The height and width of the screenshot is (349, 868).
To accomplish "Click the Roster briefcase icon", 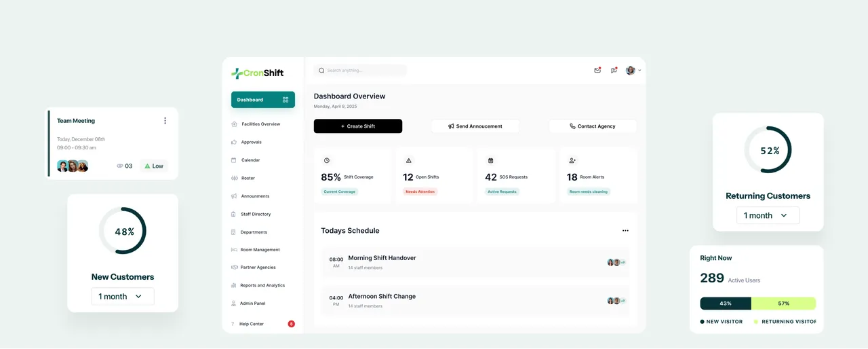I will [235, 178].
